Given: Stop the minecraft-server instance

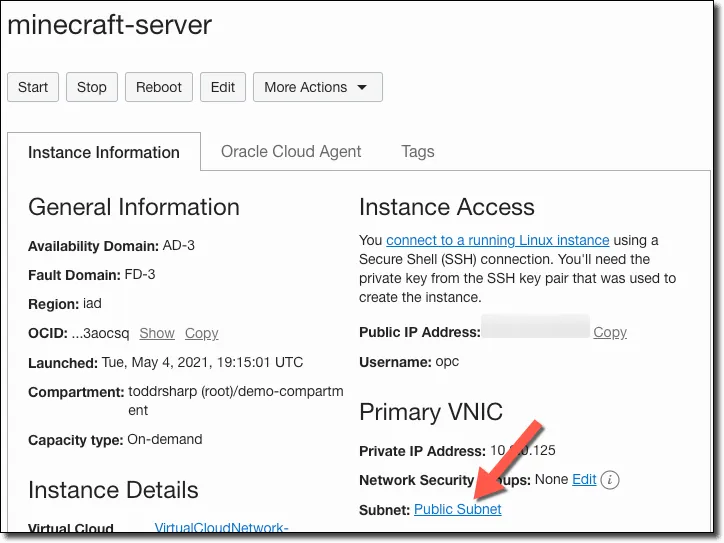Looking at the screenshot, I should pos(91,87).
